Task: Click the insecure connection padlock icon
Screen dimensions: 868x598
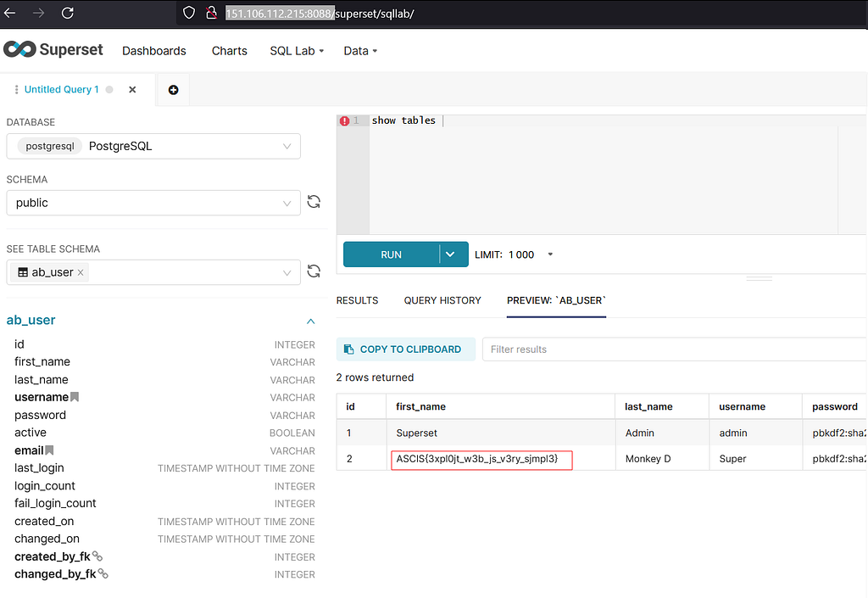Action: click(211, 13)
